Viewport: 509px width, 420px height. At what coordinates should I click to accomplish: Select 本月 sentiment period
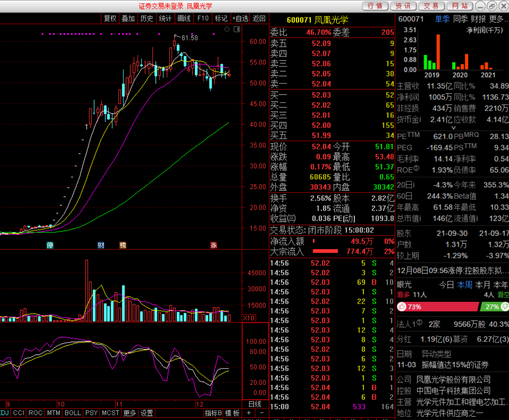[483, 285]
